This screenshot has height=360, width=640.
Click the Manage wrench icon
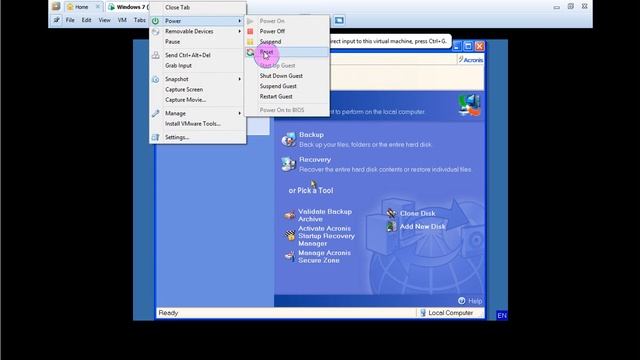point(156,113)
